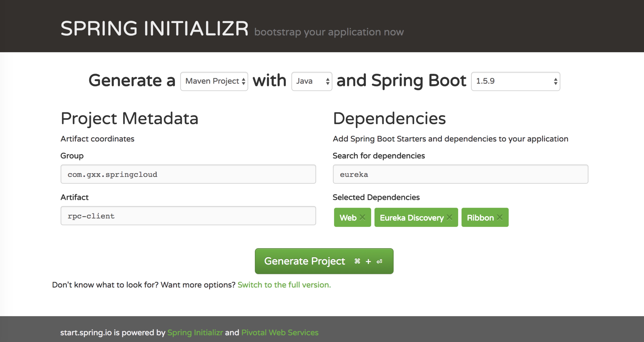Select the Eureka Discovery tag label
Viewport: 644px width, 342px height.
coord(412,218)
